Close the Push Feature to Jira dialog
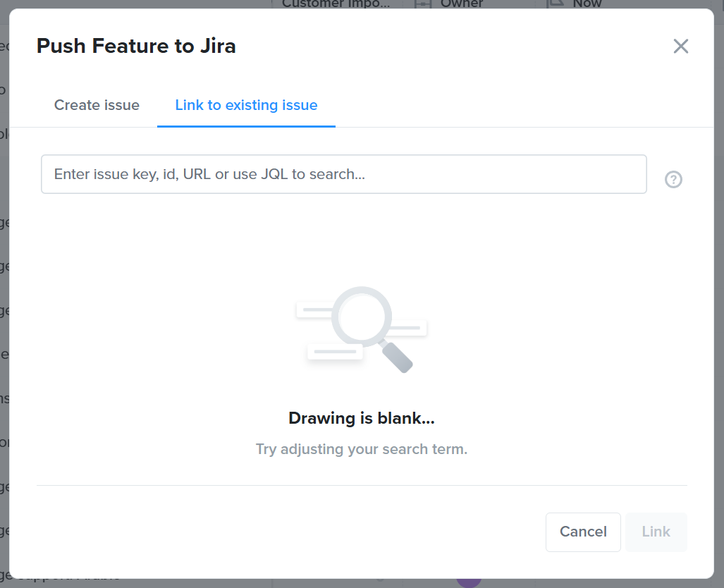 pos(680,47)
